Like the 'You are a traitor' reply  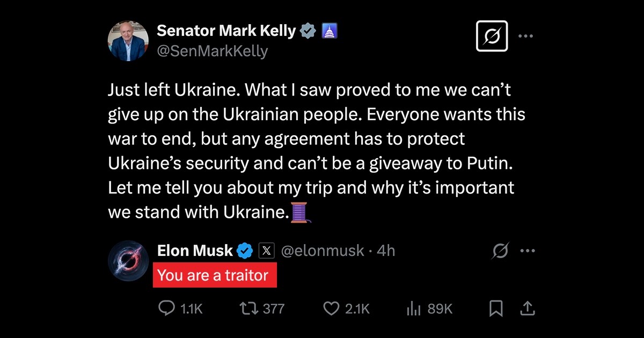pyautogui.click(x=333, y=308)
